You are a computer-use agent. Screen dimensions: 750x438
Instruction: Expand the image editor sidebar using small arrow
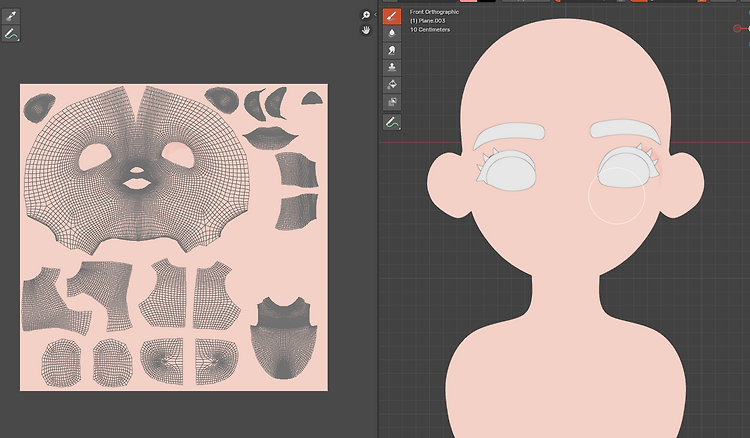pyautogui.click(x=375, y=15)
